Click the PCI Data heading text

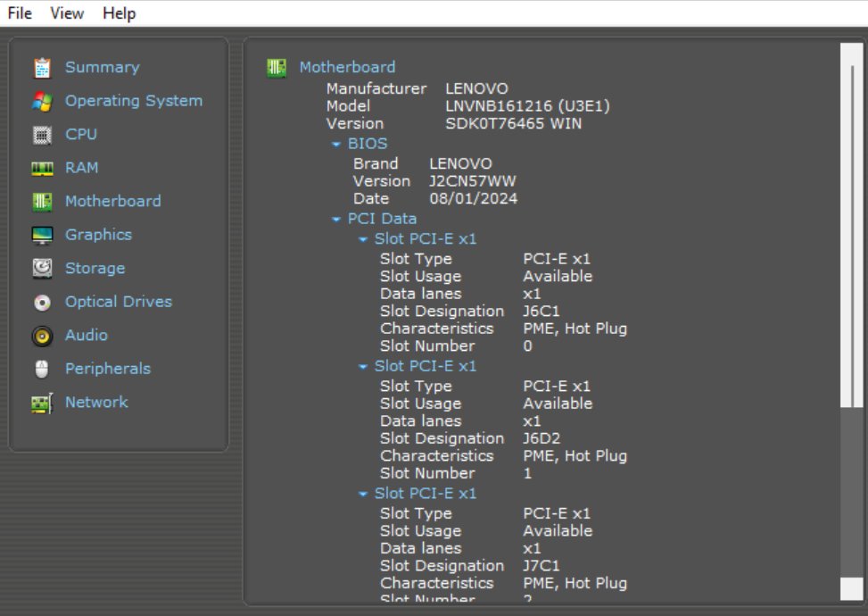[x=382, y=219]
